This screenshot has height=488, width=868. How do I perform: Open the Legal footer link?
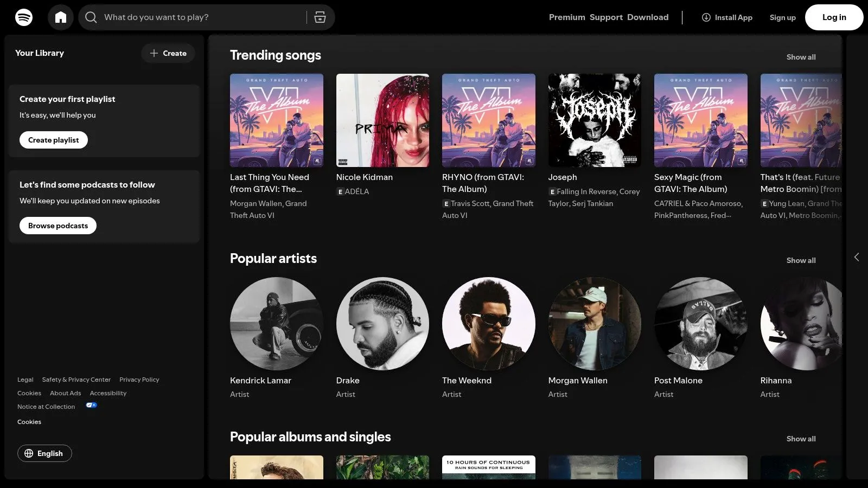coord(25,380)
